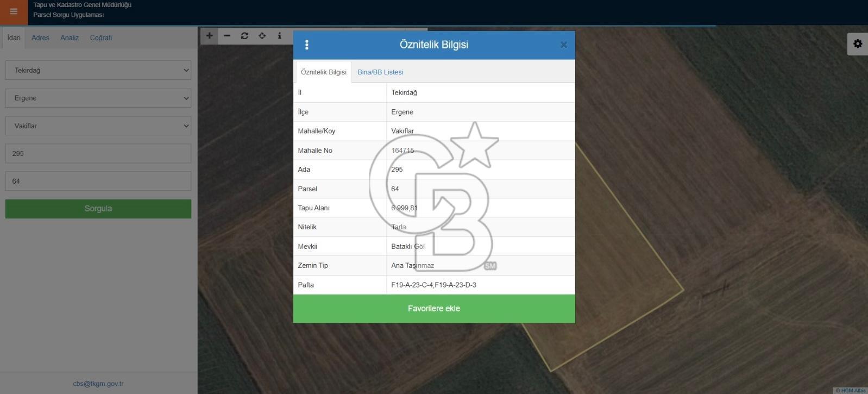Open the Coğrafi tab

101,38
